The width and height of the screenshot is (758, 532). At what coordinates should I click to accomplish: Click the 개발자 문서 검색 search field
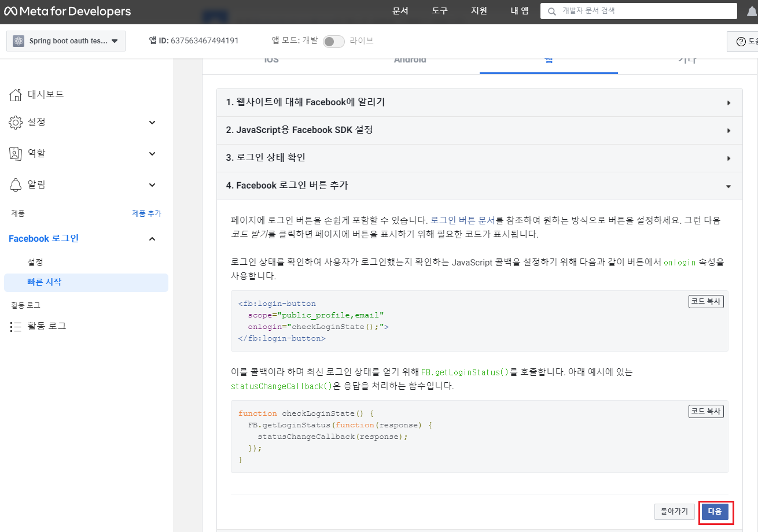(639, 11)
